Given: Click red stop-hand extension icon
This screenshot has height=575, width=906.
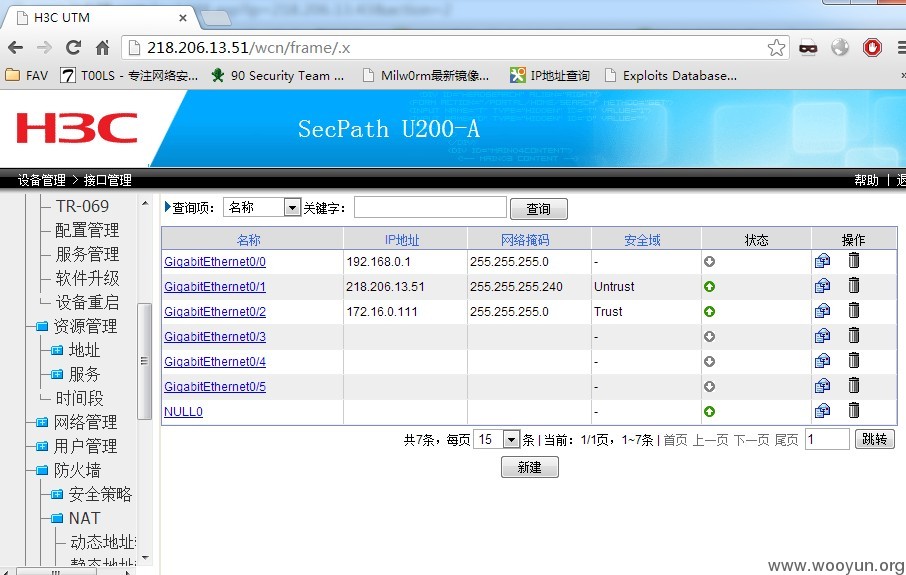Looking at the screenshot, I should [872, 47].
